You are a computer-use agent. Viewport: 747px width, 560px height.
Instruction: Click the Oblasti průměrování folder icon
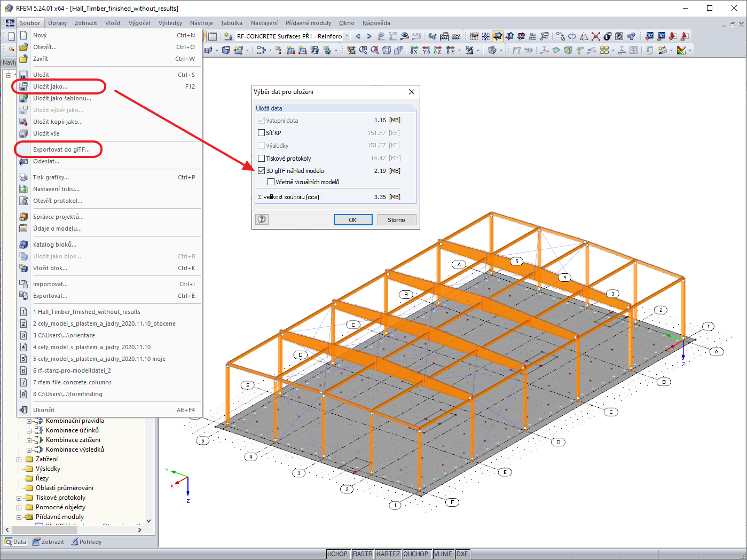29,488
